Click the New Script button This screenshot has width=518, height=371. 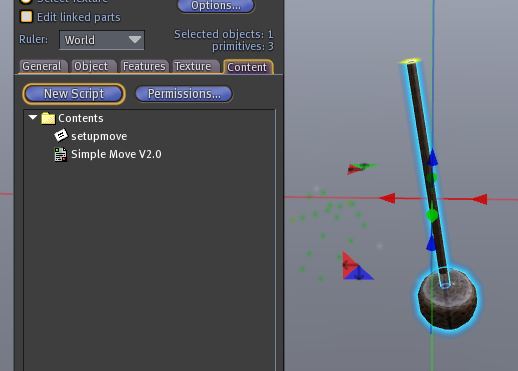coord(74,94)
